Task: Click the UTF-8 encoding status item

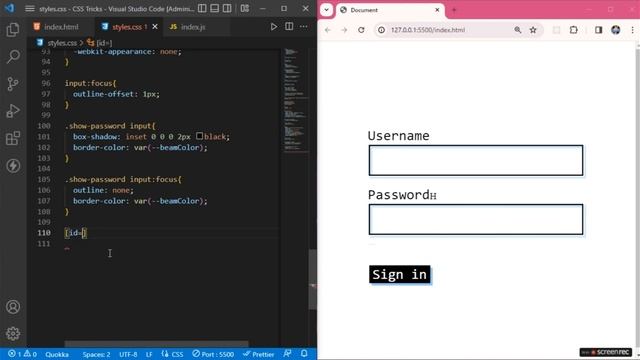Action: click(x=128, y=354)
